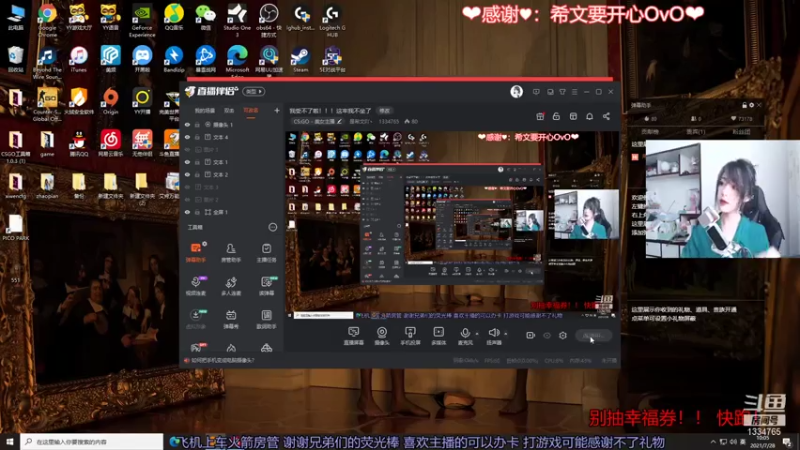Select the Origin desktop icon
Image resolution: width=800 pixels, height=450 pixels.
[110, 101]
